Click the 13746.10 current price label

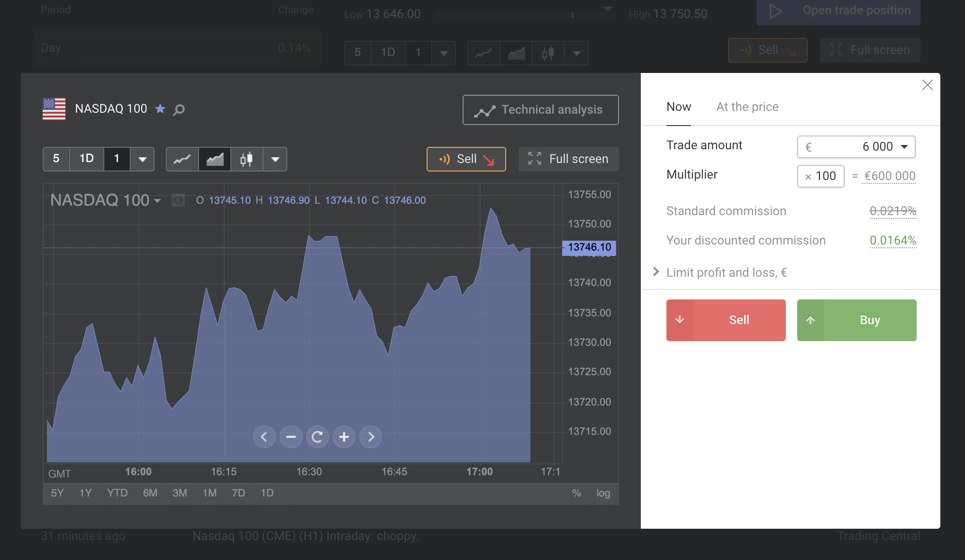pos(589,247)
